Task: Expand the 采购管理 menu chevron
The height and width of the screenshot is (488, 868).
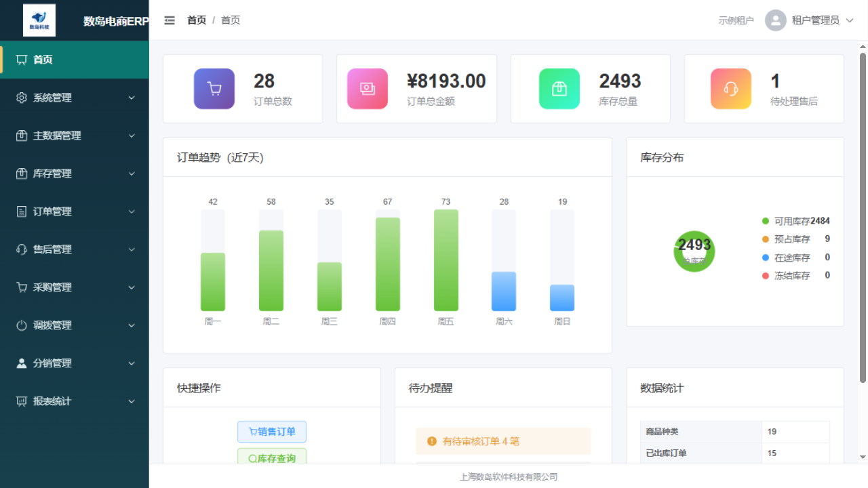Action: point(132,287)
